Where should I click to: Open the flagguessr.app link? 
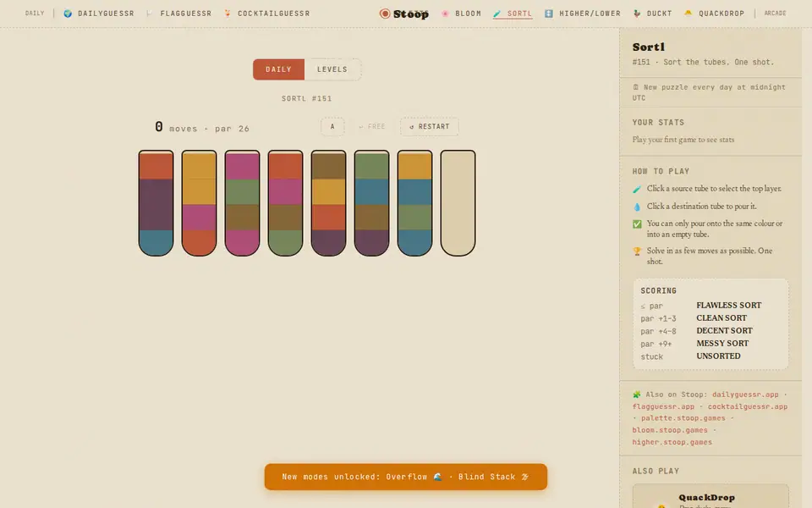663,406
